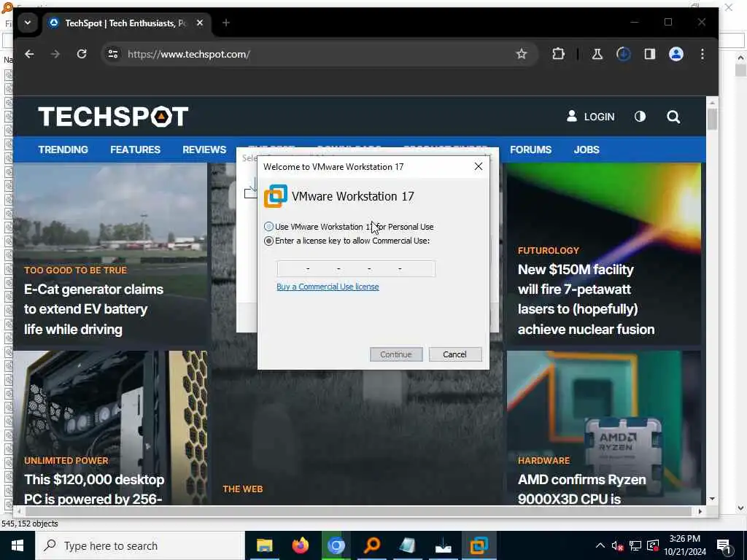Open TRENDING in TechSpot nav
Viewport: 747px width, 560px height.
point(63,149)
